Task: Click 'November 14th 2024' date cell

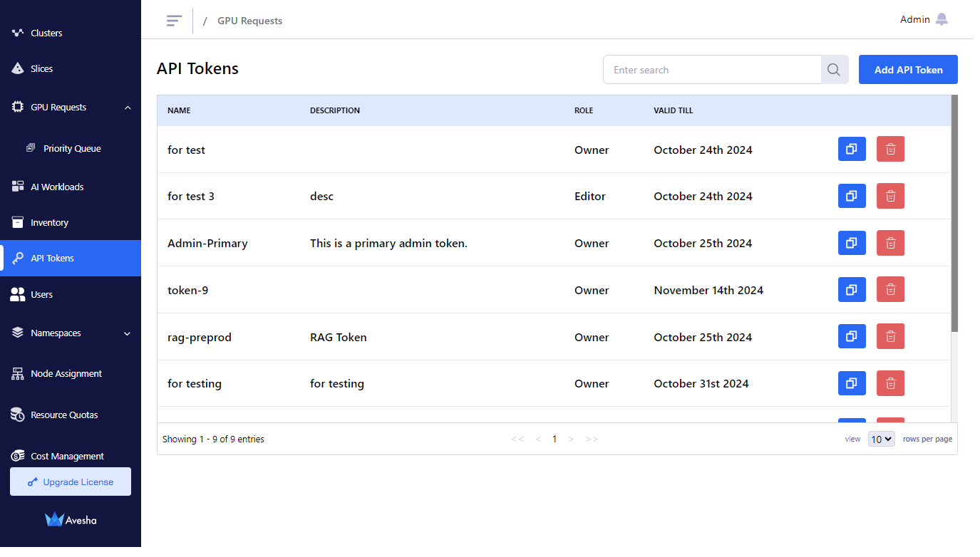Action: [x=708, y=290]
